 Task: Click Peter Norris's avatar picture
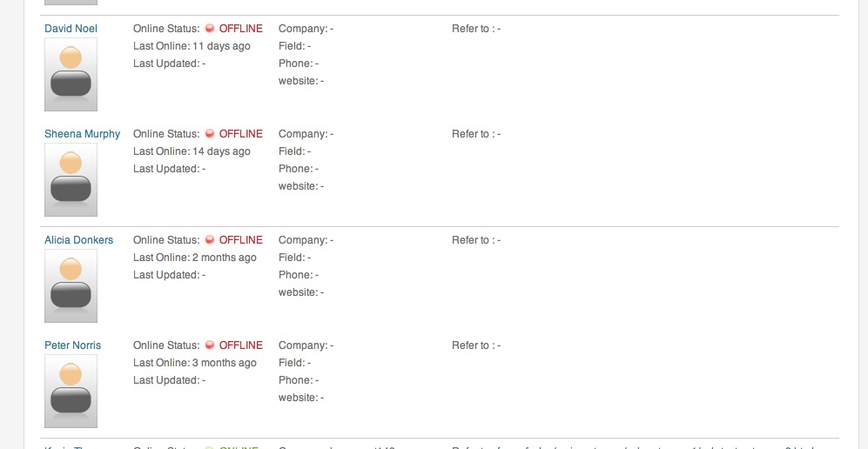pyautogui.click(x=71, y=391)
